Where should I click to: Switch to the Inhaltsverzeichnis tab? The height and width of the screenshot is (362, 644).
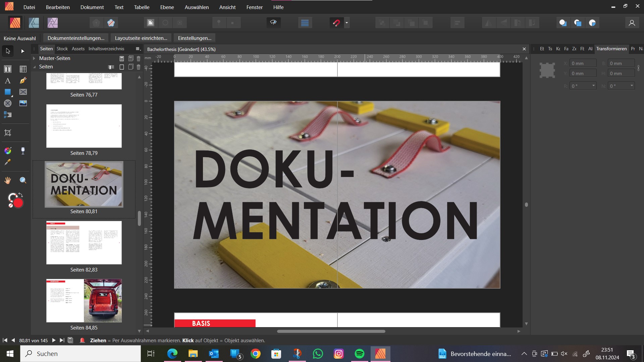[x=106, y=49]
